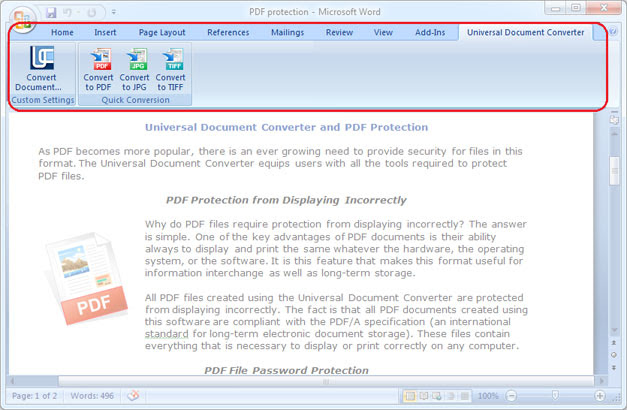Open the Page Layout tab
The height and width of the screenshot is (410, 627).
pos(162,32)
